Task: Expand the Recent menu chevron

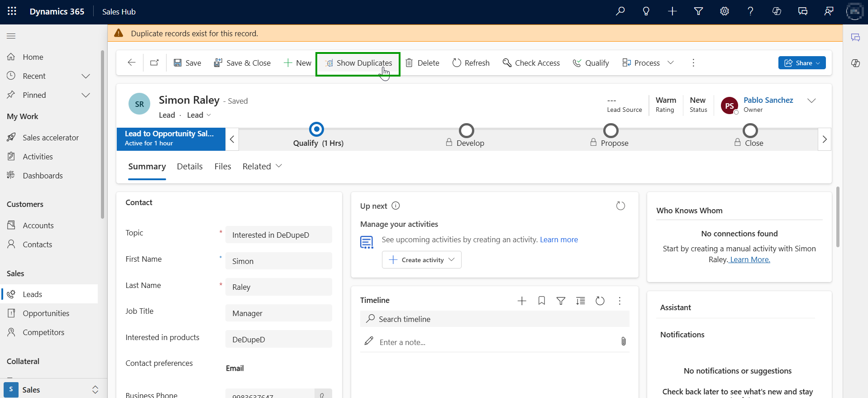Action: (x=86, y=76)
